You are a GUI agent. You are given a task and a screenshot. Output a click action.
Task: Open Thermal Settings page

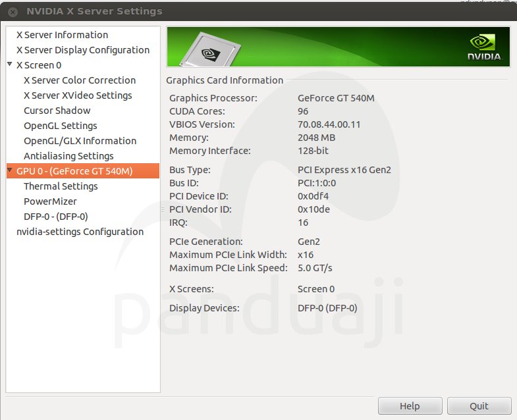61,186
